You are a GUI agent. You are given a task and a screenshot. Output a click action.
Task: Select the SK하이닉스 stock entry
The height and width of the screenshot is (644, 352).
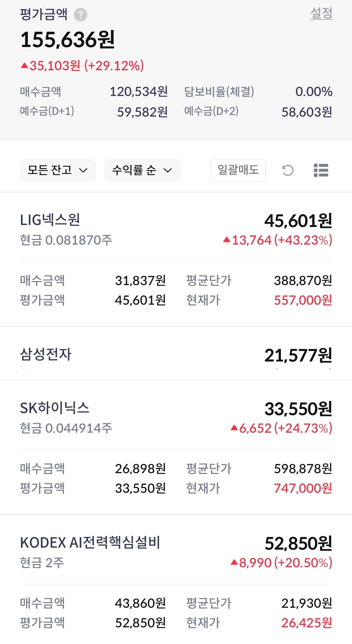[54, 408]
